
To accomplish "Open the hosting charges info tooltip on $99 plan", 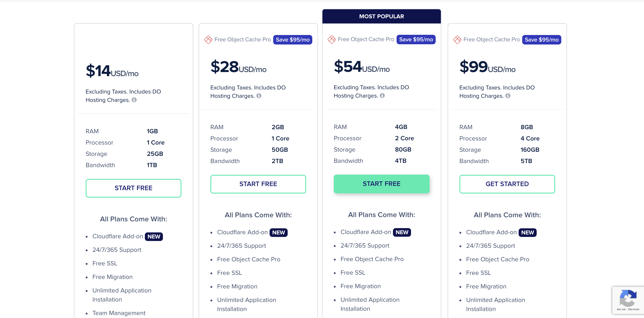I will pos(508,96).
